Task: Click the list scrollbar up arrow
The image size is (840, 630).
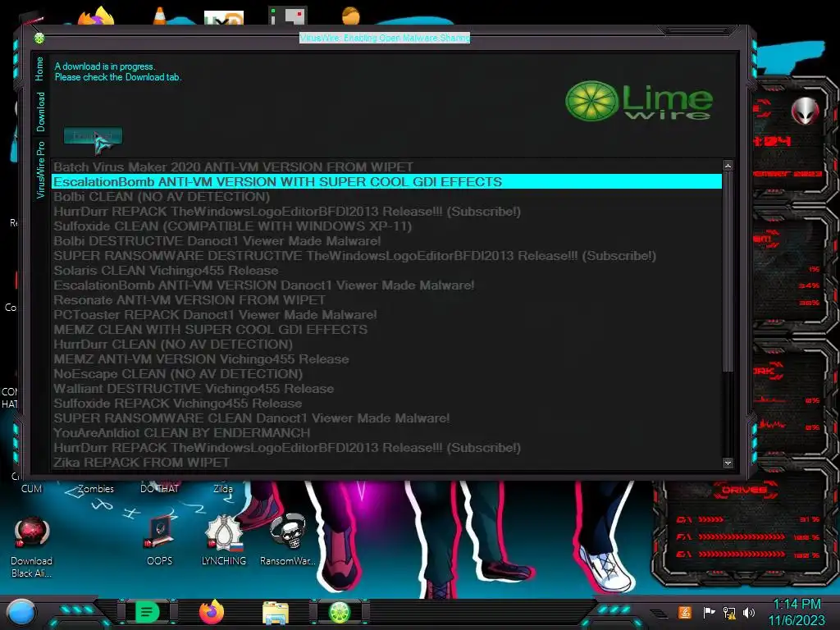Action: [728, 166]
